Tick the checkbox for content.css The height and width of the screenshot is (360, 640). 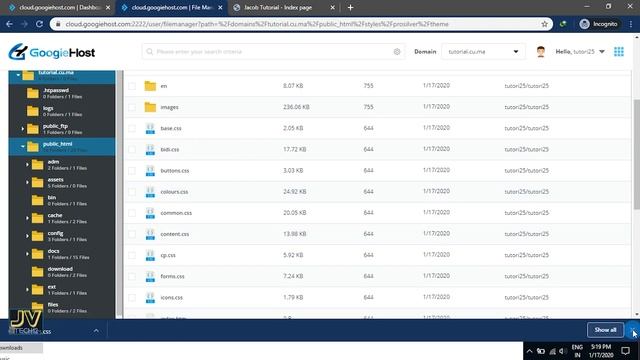point(132,234)
